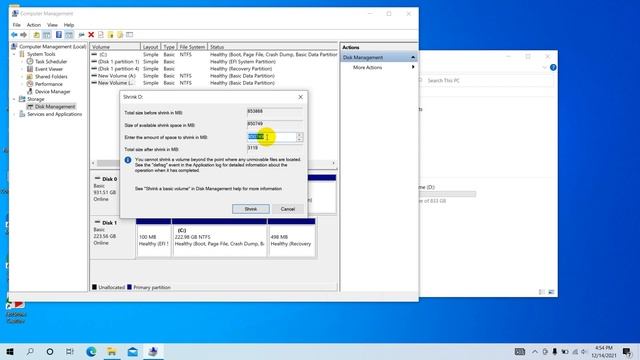Decrease shrink amount with the down spinner

point(300,140)
